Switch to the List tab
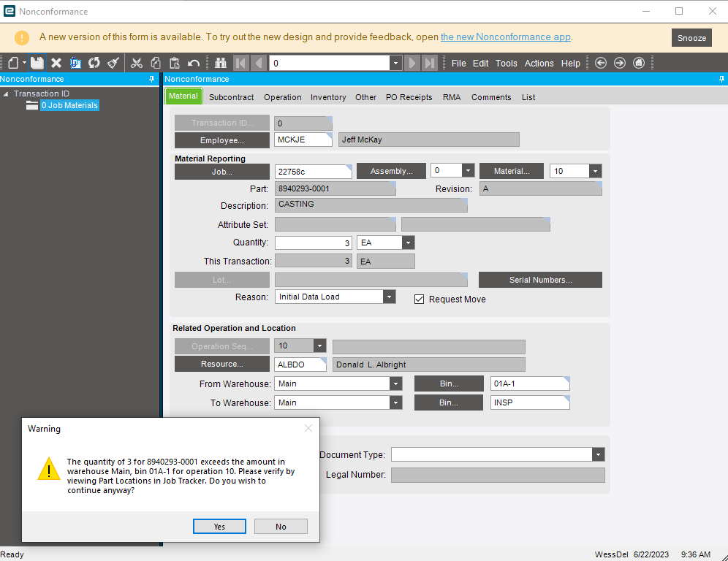Screen dimensions: 728x561 [x=528, y=97]
